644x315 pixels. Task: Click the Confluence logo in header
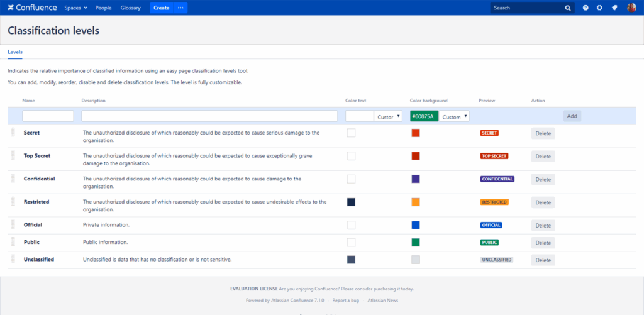(x=32, y=8)
